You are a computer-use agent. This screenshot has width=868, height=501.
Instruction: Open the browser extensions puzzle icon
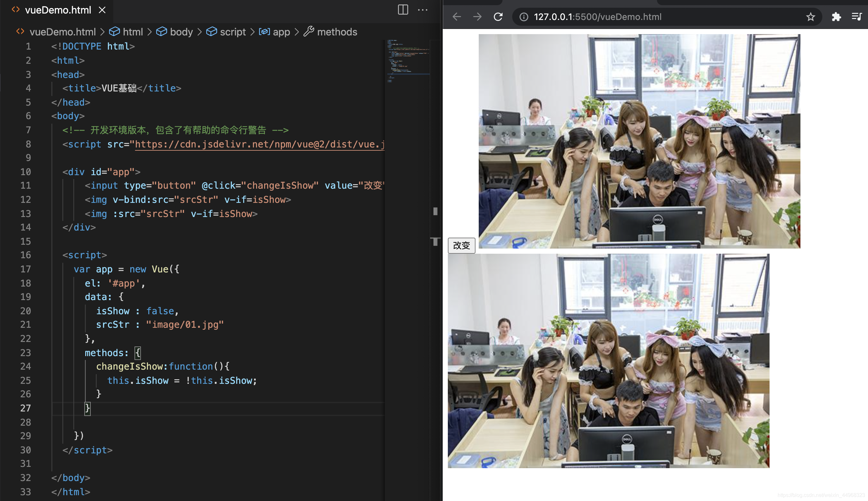click(x=836, y=17)
